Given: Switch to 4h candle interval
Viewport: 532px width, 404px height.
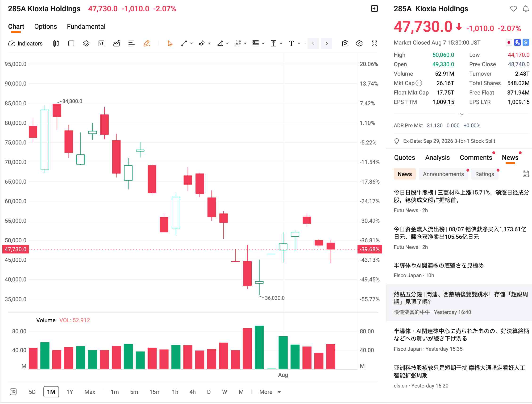Looking at the screenshot, I should pos(192,392).
